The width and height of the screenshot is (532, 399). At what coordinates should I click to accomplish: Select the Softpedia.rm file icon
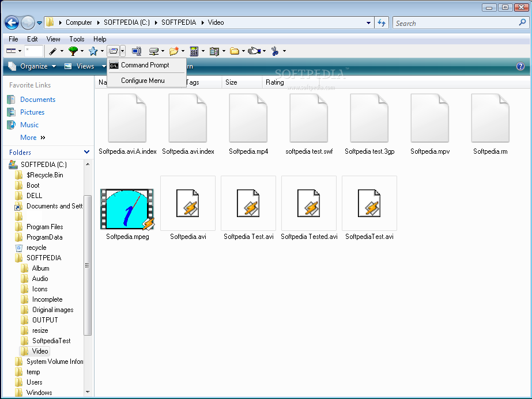(491, 118)
